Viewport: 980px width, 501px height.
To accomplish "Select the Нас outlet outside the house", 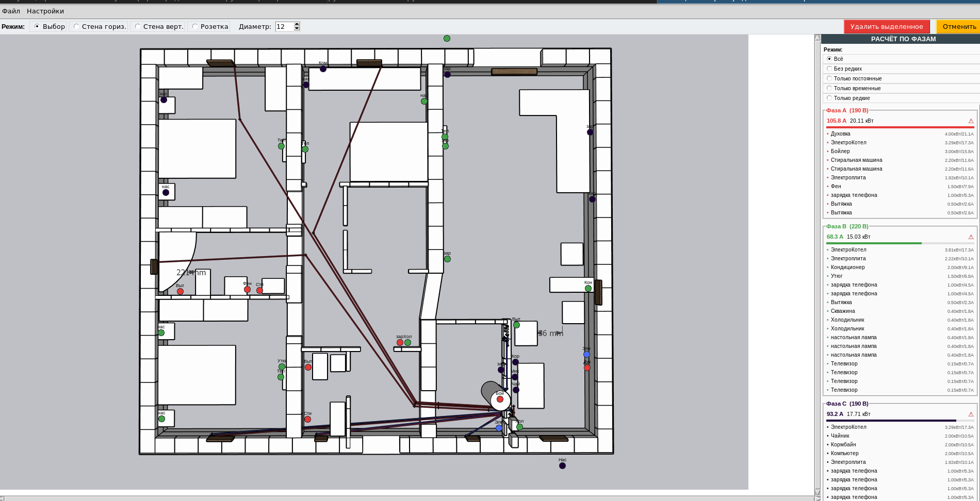I will (562, 465).
